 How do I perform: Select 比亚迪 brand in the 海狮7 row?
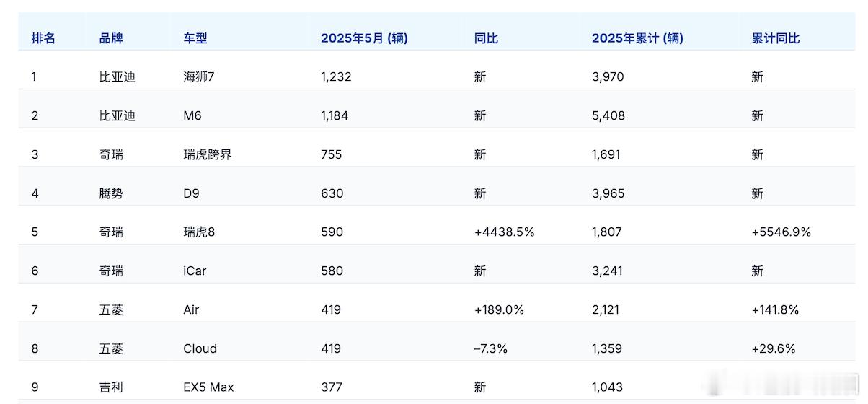click(117, 76)
